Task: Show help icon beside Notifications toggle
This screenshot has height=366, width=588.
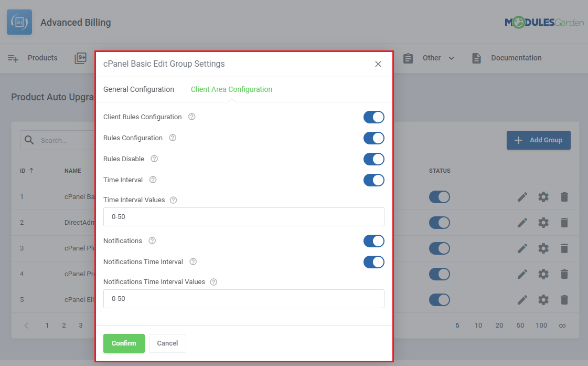Action: pos(152,240)
